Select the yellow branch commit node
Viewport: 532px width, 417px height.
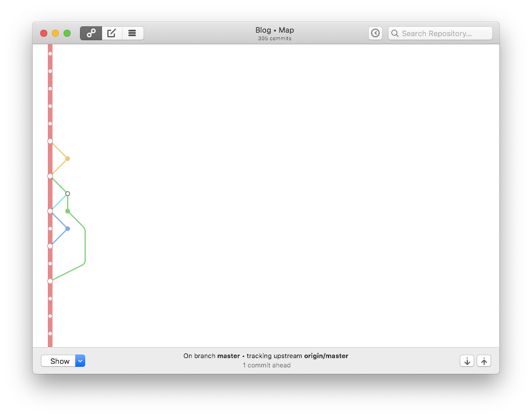[68, 159]
